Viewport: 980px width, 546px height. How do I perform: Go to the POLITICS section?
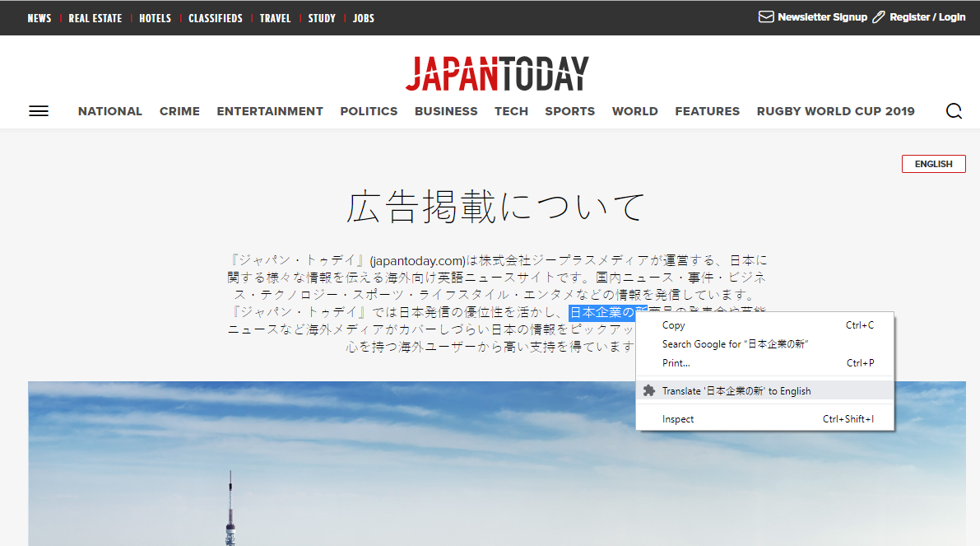click(369, 111)
